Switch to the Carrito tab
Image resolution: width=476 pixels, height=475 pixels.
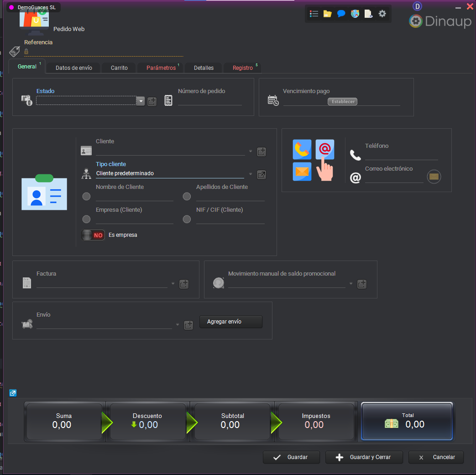pyautogui.click(x=119, y=68)
